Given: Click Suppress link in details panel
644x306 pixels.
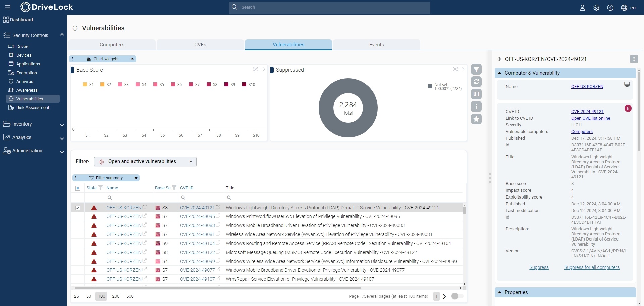Looking at the screenshot, I should tap(539, 267).
